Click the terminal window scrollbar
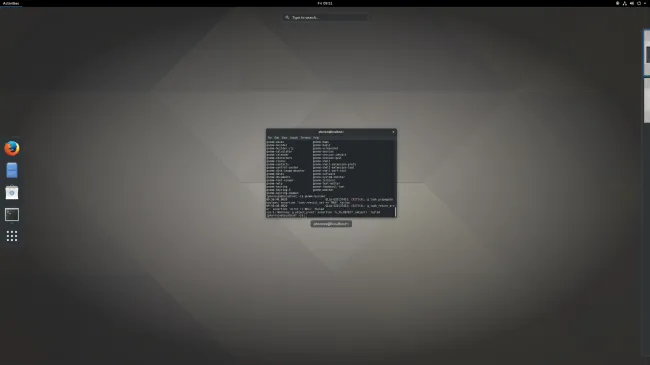Image resolution: width=650 pixels, height=365 pixels. click(x=395, y=212)
